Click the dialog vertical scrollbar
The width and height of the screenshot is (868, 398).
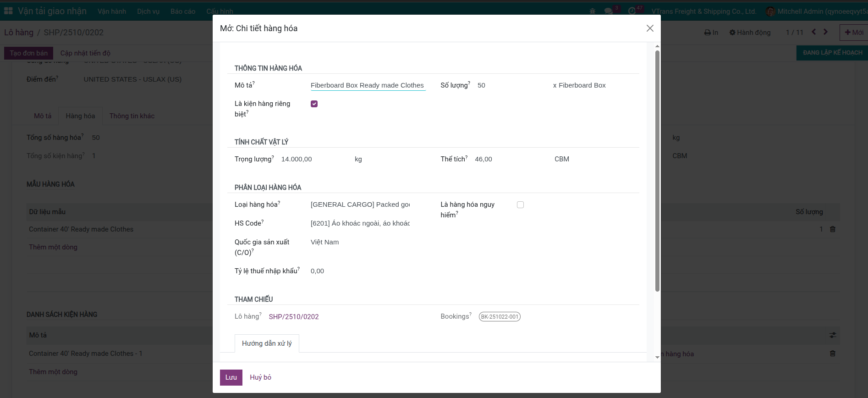(657, 170)
